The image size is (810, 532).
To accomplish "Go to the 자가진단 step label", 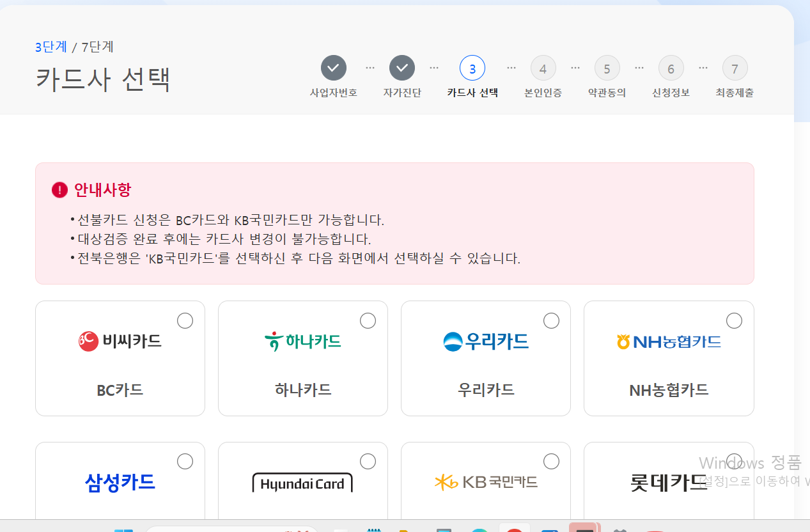I will [x=402, y=93].
